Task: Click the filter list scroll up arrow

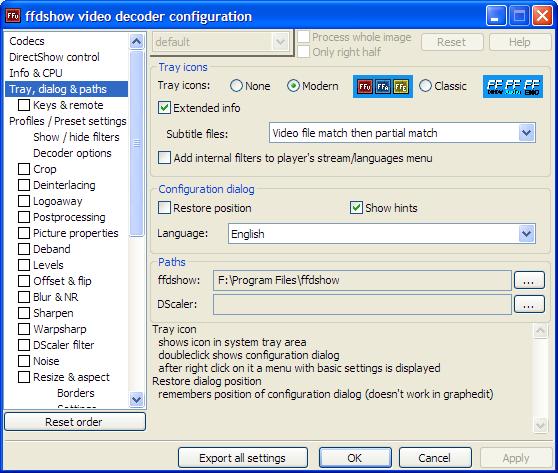Action: coord(137,42)
